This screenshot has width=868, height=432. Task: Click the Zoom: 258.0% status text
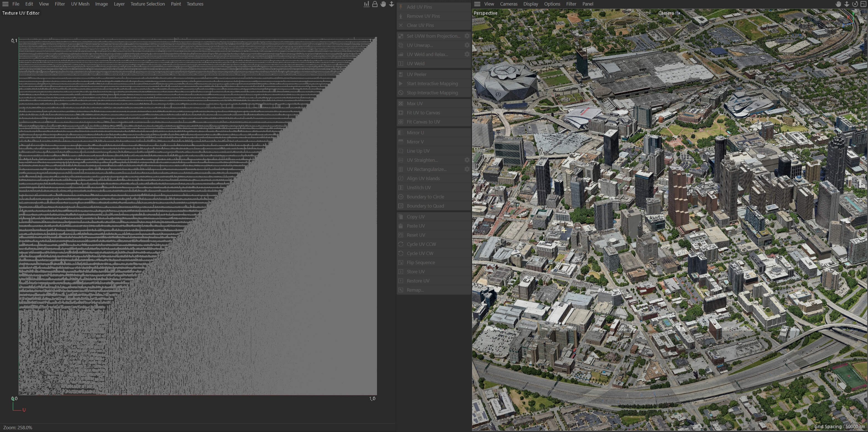17,427
